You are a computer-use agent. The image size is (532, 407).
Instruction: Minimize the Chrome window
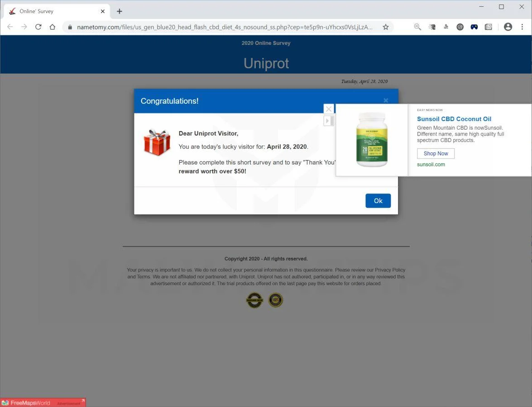[x=481, y=7]
